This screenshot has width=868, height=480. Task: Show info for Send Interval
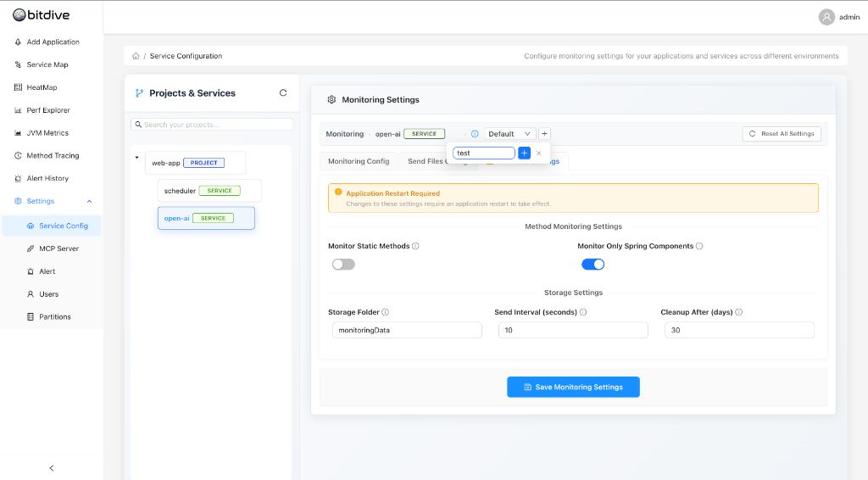tap(583, 312)
